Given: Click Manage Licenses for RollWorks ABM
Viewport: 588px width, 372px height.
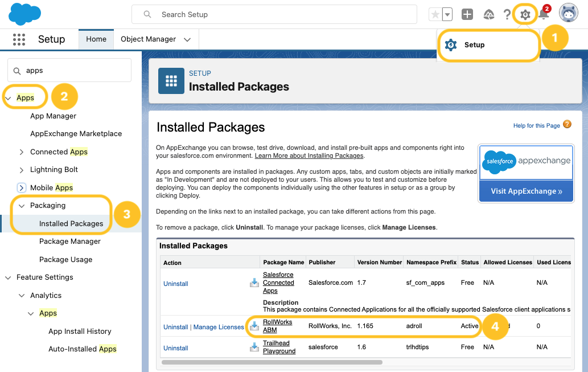Looking at the screenshot, I should tap(219, 327).
